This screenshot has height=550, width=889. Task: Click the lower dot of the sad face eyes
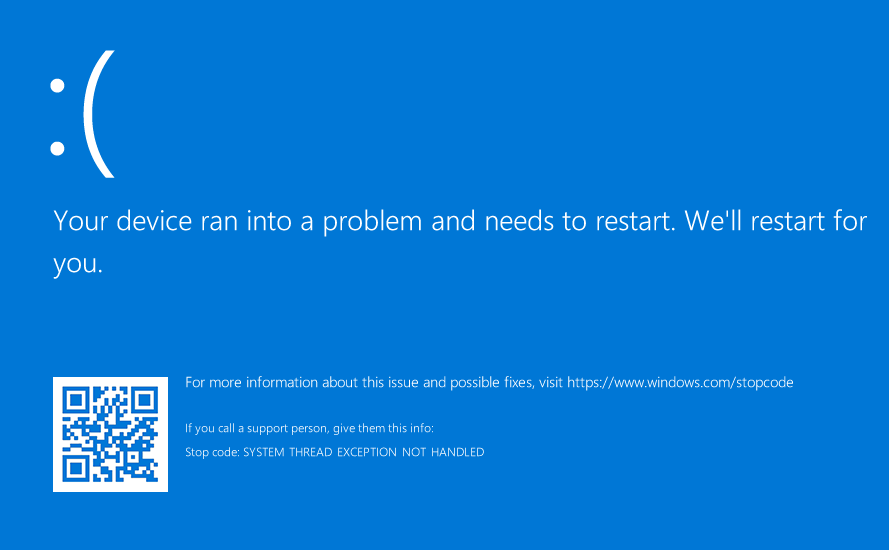[58, 149]
